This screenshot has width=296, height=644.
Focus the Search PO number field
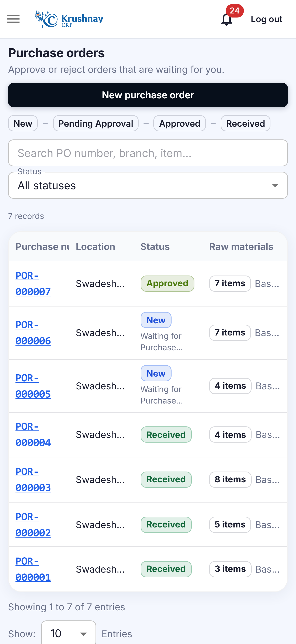pos(148,153)
